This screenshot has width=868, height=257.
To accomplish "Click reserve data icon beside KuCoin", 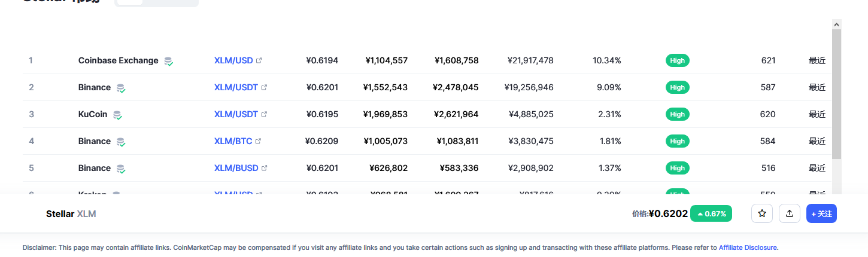I will [x=118, y=115].
